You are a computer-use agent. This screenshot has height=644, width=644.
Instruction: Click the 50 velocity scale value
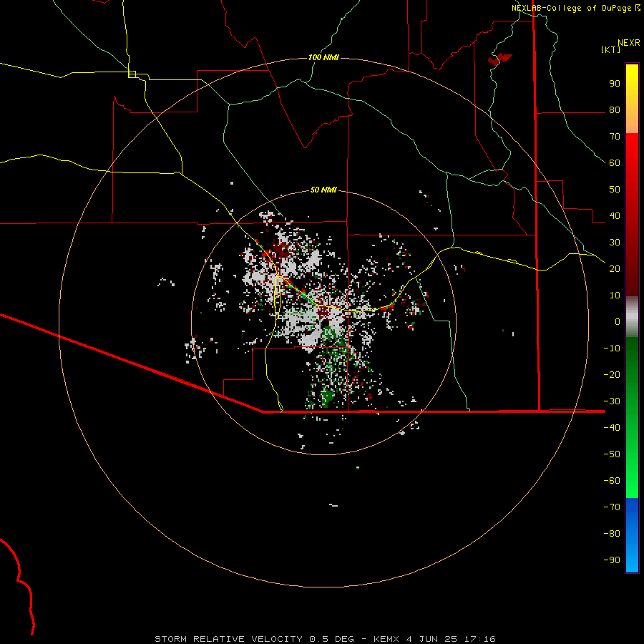[615, 190]
